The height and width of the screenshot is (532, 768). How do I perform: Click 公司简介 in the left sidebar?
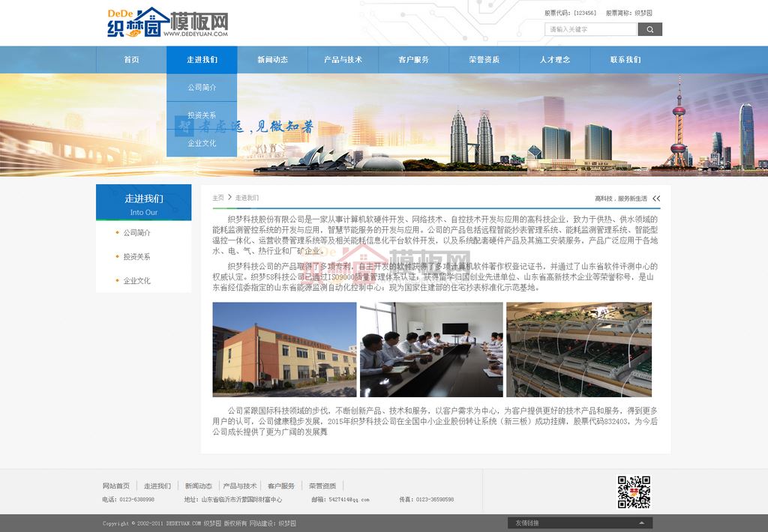[137, 233]
